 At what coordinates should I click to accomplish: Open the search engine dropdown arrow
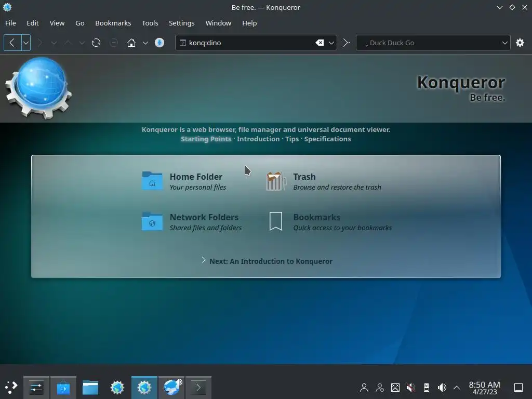(505, 43)
